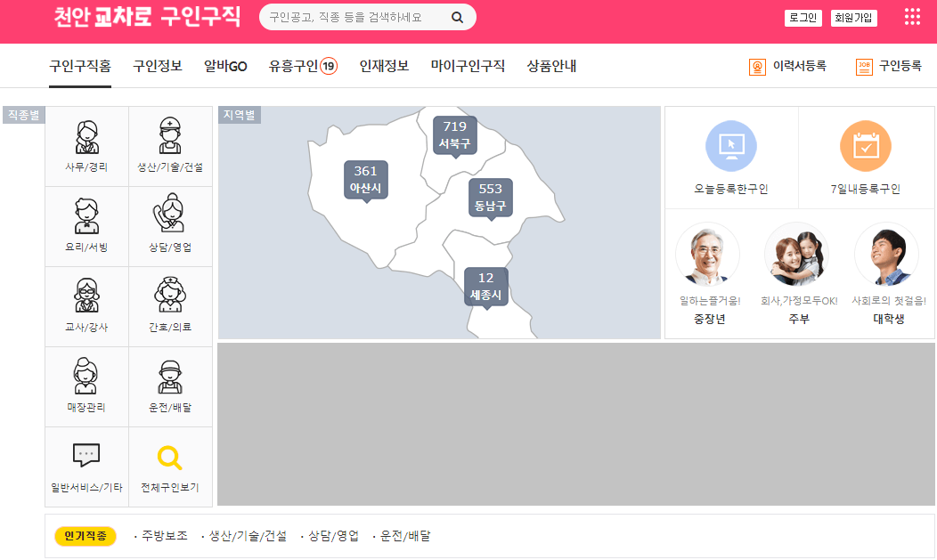Open 주방보조 popular job link
Screen dimensions: 937x560
click(163, 536)
